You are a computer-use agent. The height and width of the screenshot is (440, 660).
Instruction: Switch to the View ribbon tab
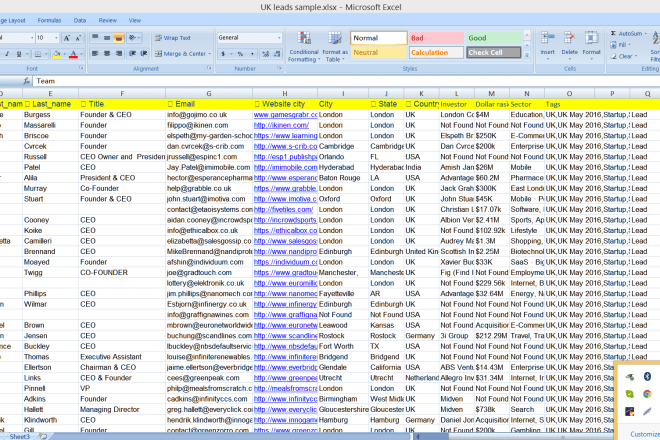tap(135, 20)
